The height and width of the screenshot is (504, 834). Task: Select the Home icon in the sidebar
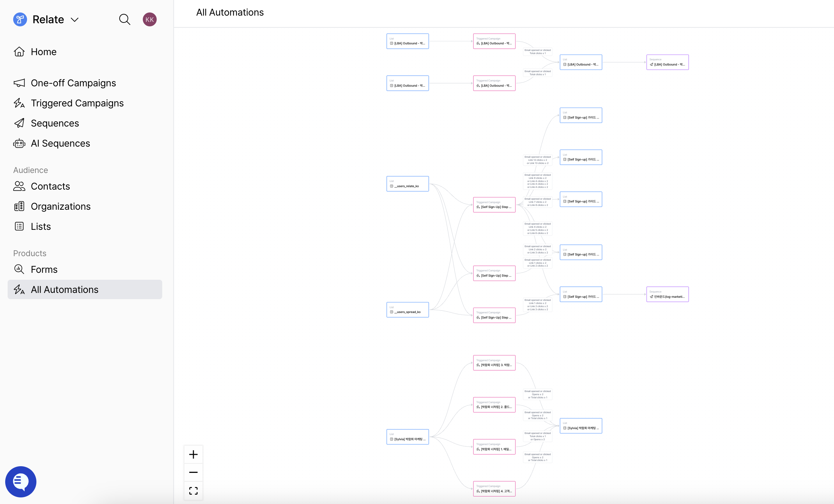coord(20,51)
